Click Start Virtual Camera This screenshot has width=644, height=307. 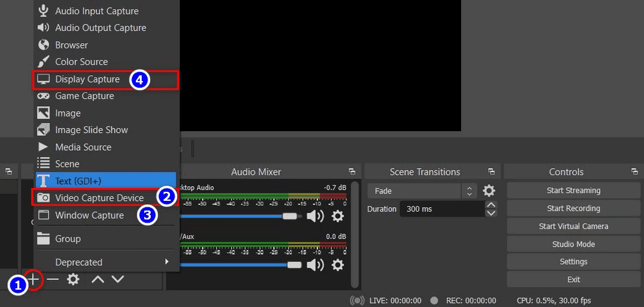(573, 226)
